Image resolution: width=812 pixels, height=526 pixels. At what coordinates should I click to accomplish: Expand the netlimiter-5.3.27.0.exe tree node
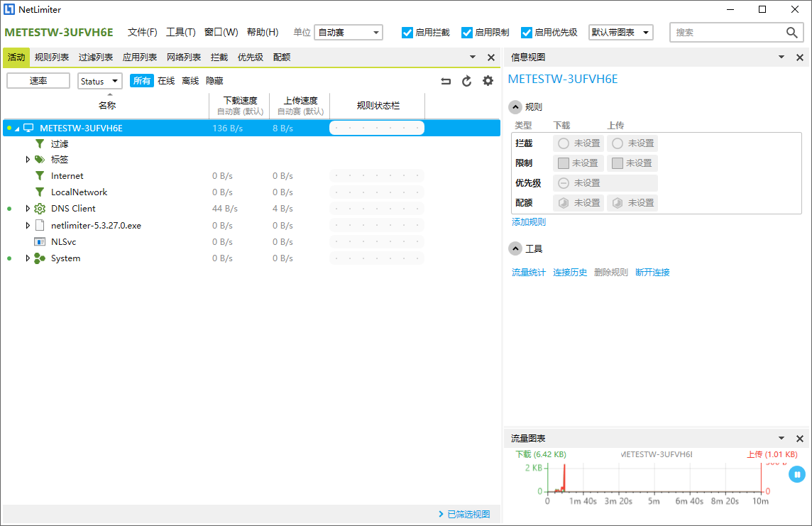28,225
